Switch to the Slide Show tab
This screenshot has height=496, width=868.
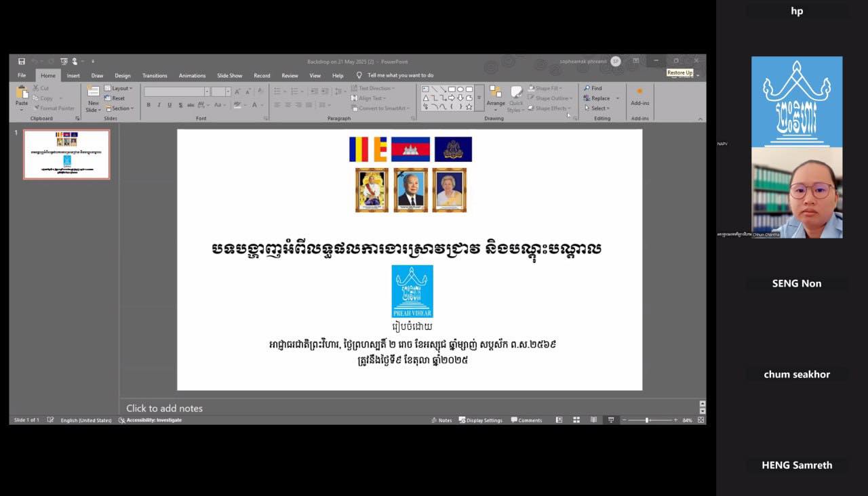pyautogui.click(x=229, y=75)
